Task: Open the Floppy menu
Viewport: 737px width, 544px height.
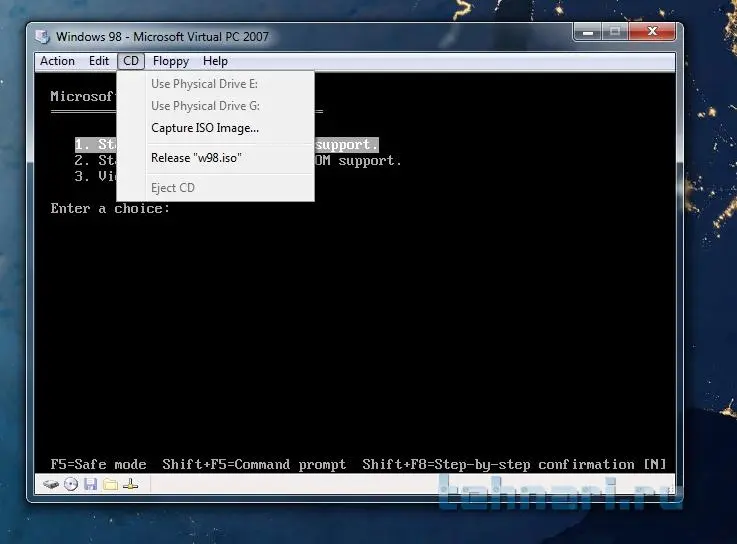Action: pos(171,61)
